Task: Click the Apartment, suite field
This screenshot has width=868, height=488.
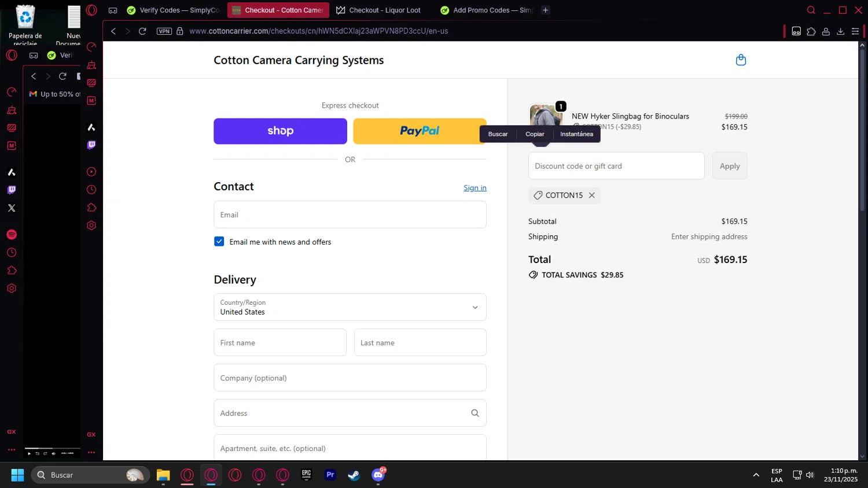Action: (350, 448)
